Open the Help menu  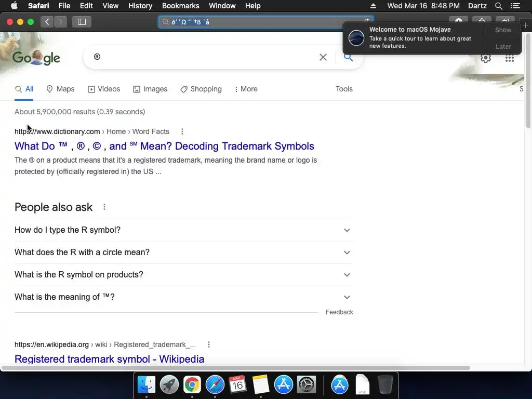point(253,6)
